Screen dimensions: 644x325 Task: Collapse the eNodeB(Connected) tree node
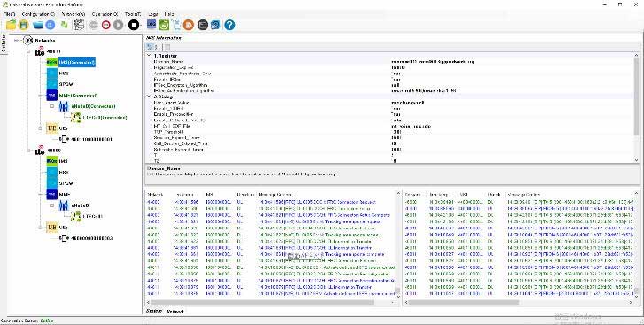[52, 106]
